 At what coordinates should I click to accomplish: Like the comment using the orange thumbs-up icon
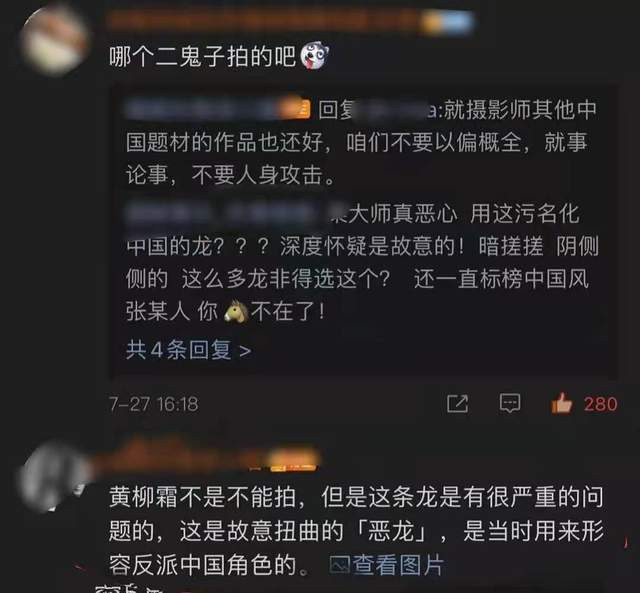click(x=562, y=404)
